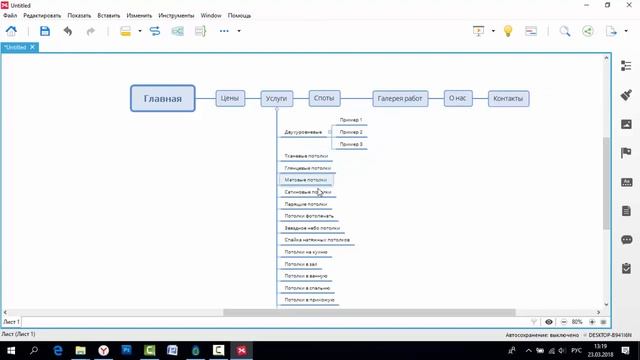Click the horizontal scrollbar thumb
Screen dimensions: 640x360
(369, 313)
